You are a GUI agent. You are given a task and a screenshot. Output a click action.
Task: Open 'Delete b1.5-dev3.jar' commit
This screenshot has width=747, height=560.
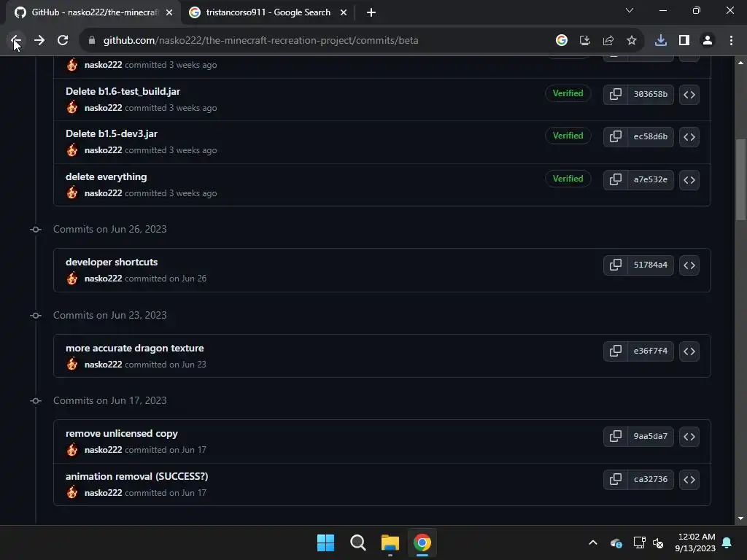(x=112, y=134)
